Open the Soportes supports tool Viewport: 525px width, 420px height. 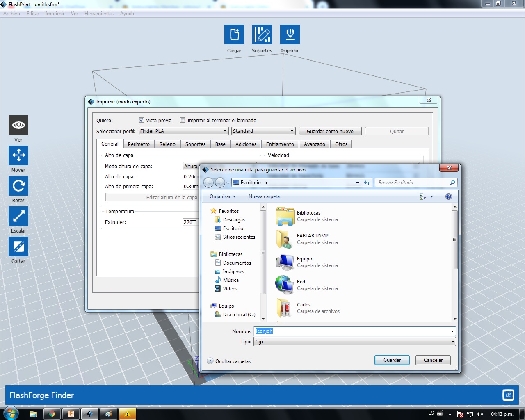(262, 34)
